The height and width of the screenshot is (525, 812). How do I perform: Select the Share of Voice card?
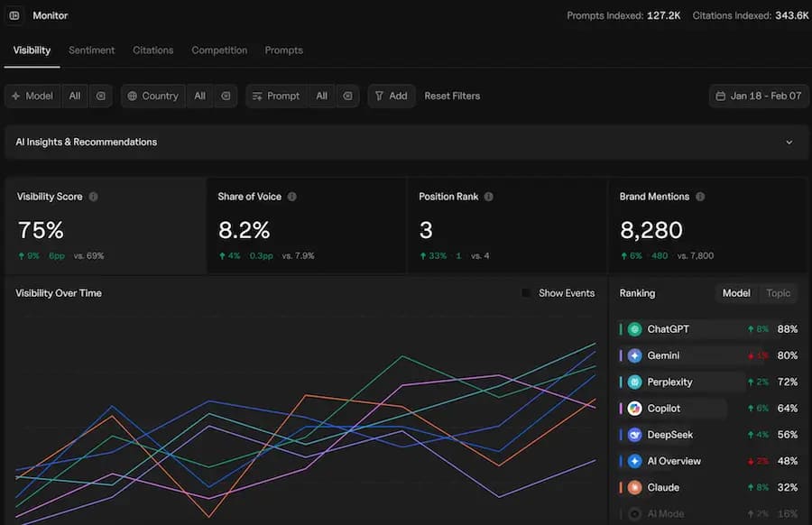coord(307,226)
